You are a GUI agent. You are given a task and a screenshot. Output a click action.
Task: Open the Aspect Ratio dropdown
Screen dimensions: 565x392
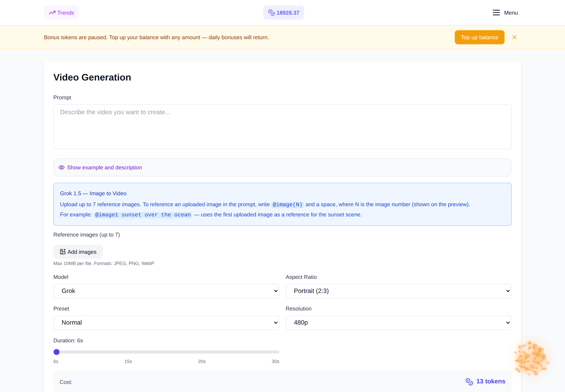[x=398, y=291]
